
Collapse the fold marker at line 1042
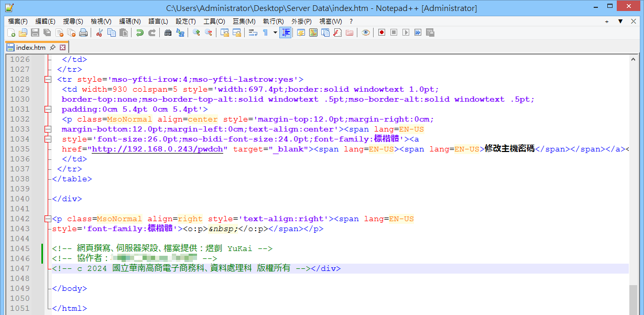(x=48, y=219)
